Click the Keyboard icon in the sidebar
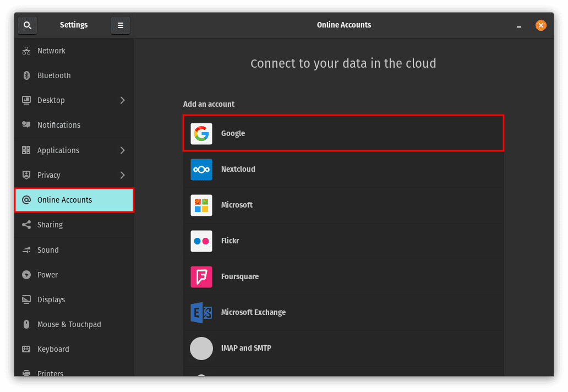This screenshot has width=568, height=392. coord(26,349)
